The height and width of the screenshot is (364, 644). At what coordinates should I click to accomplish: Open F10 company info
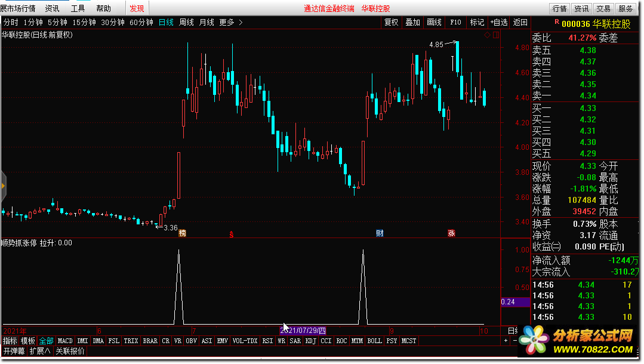pos(455,22)
